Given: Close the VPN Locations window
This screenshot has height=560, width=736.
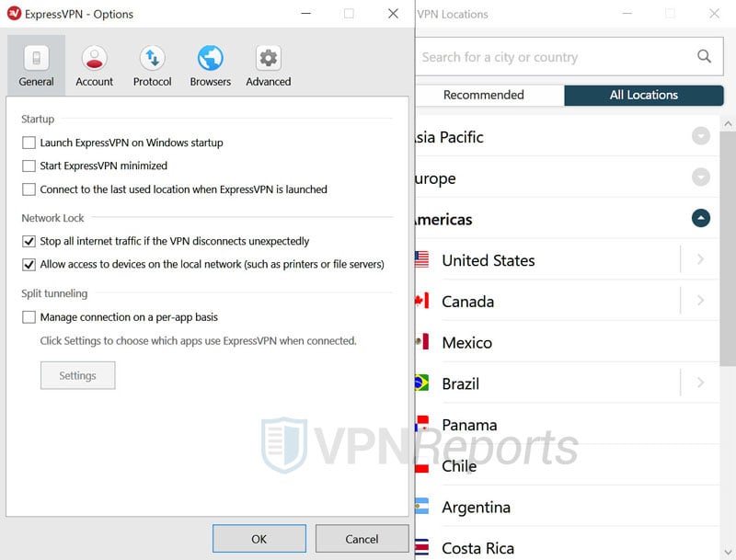Looking at the screenshot, I should coord(714,14).
